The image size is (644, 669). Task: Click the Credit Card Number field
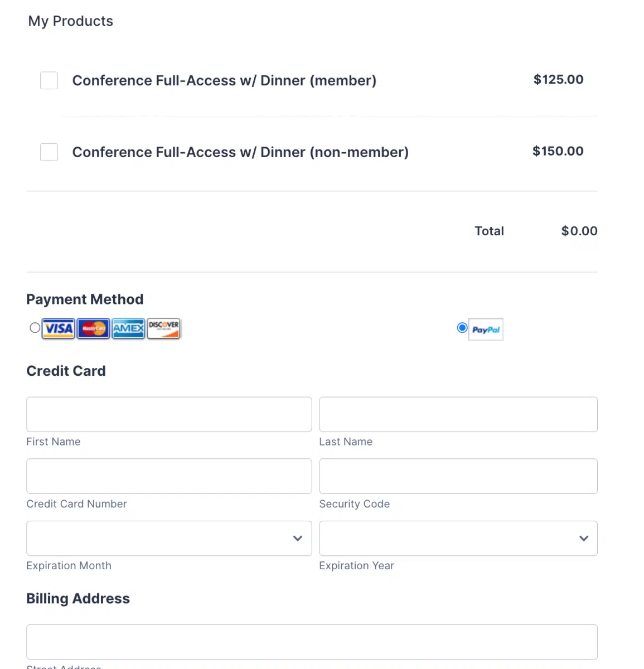coord(169,476)
